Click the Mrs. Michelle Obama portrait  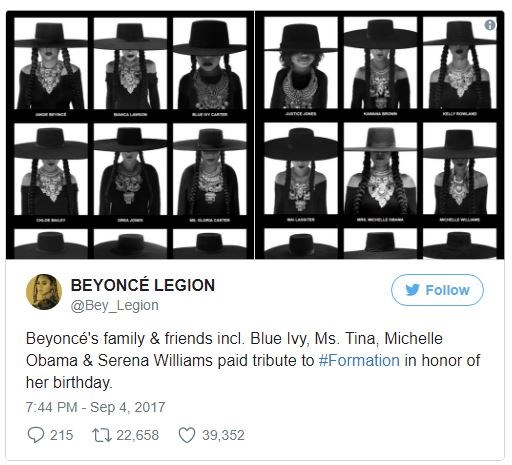tap(380, 169)
